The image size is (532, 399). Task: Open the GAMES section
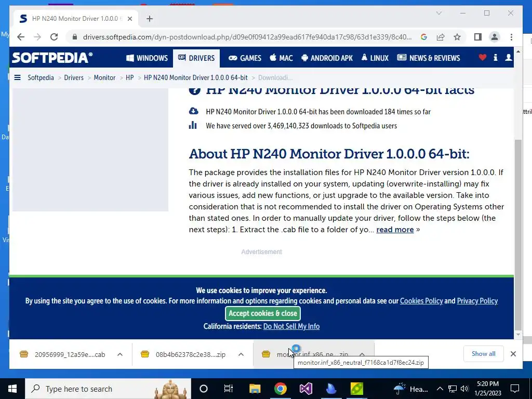(245, 58)
